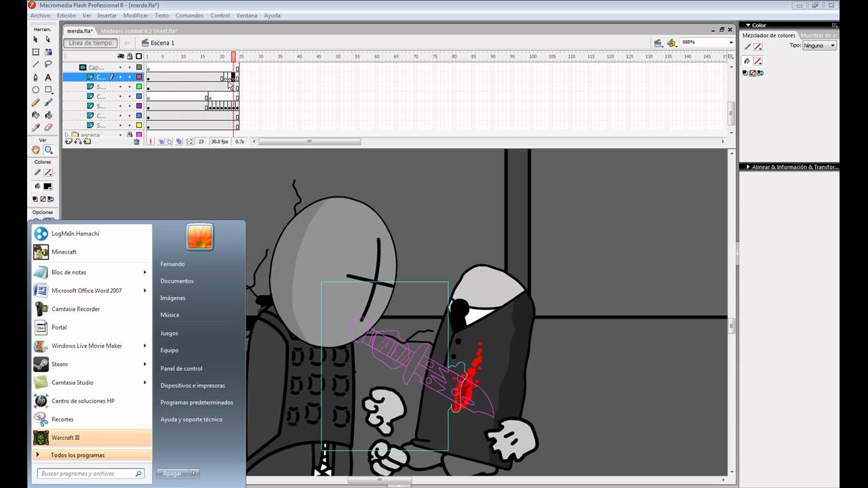
Task: Expand the escena layer folder
Action: (67, 135)
